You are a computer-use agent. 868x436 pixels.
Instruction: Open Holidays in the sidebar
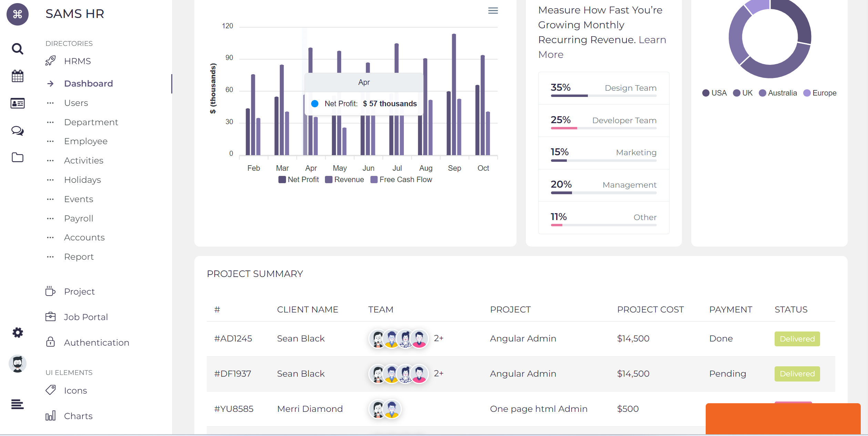pyautogui.click(x=82, y=180)
